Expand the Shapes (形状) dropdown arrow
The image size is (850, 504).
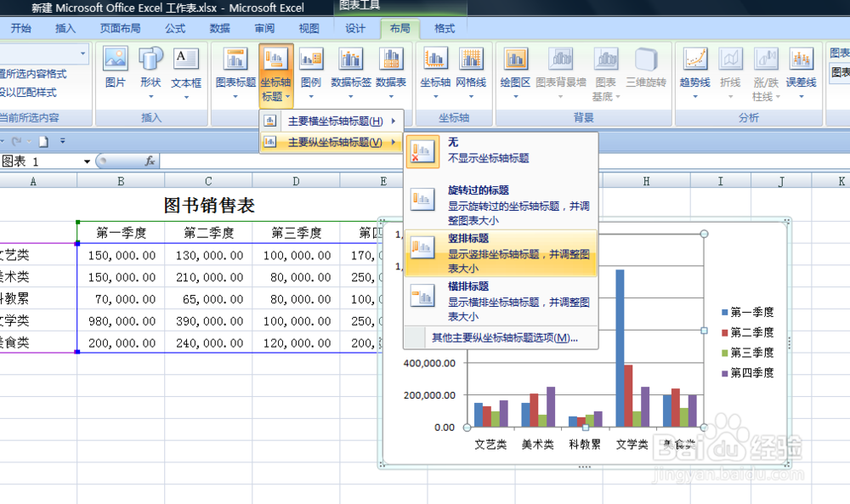click(150, 96)
